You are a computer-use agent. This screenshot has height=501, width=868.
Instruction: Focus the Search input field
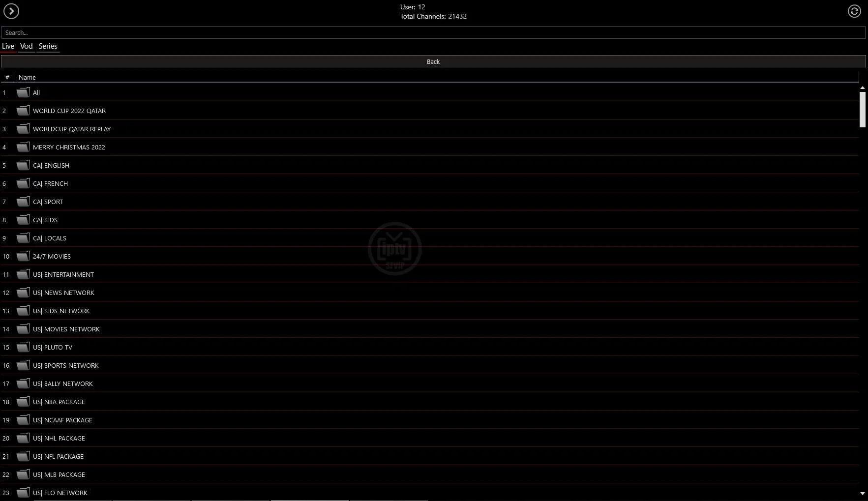pyautogui.click(x=433, y=32)
